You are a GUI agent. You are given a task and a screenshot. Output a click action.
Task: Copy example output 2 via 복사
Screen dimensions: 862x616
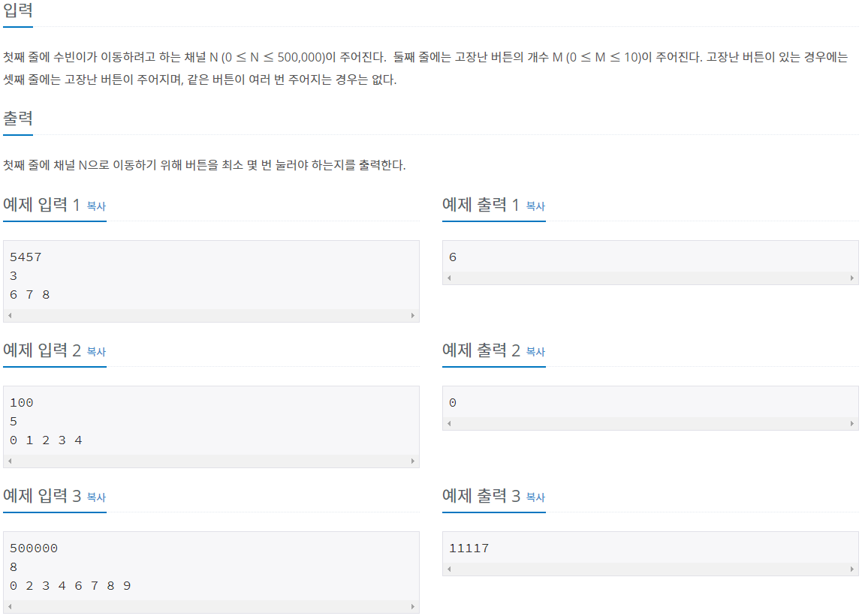coord(535,351)
